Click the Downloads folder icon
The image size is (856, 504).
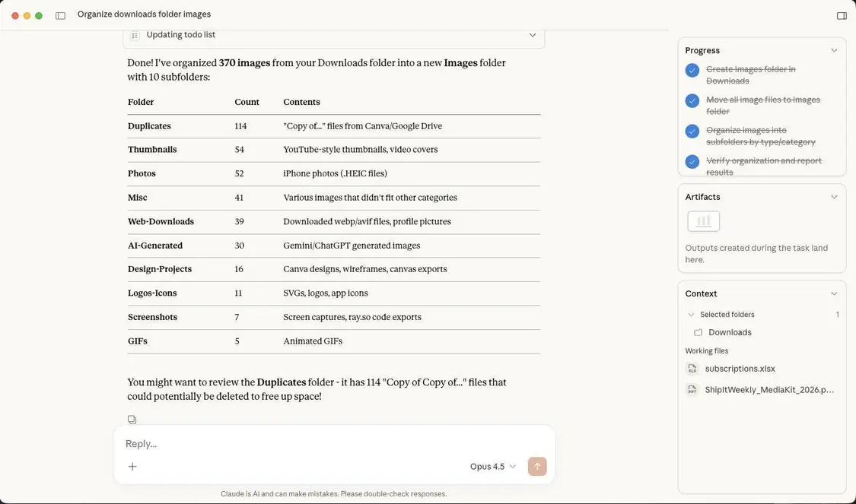[x=698, y=333]
